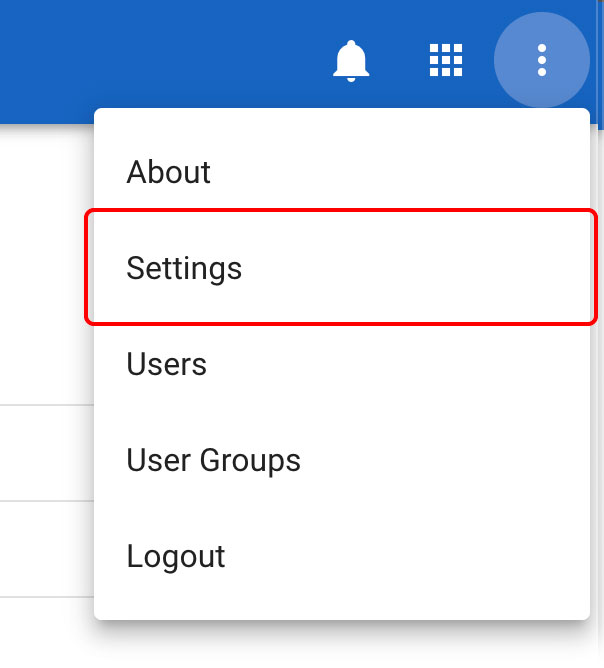Viewport: 604px width, 668px height.
Task: Open Settings from the dropdown menu
Action: click(x=185, y=268)
